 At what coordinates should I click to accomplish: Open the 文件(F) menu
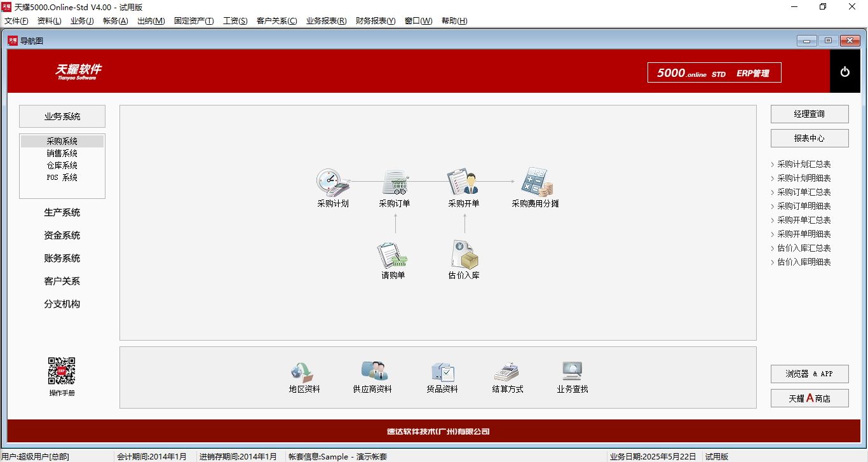17,21
